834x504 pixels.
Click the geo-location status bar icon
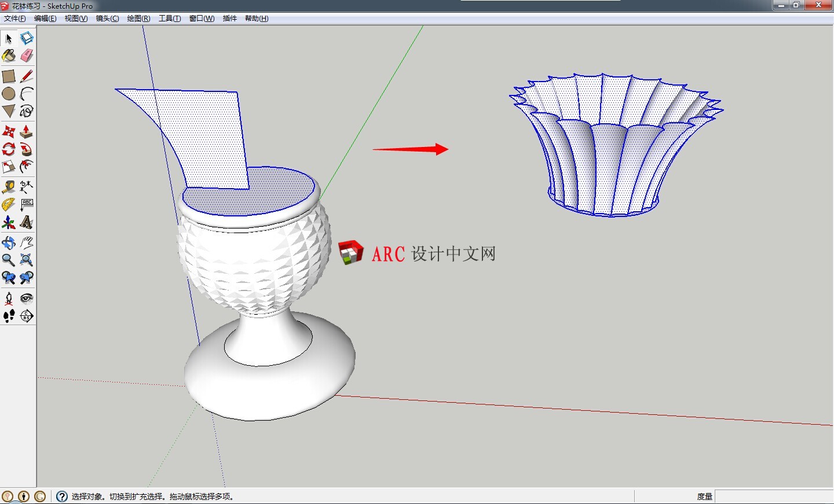point(8,496)
